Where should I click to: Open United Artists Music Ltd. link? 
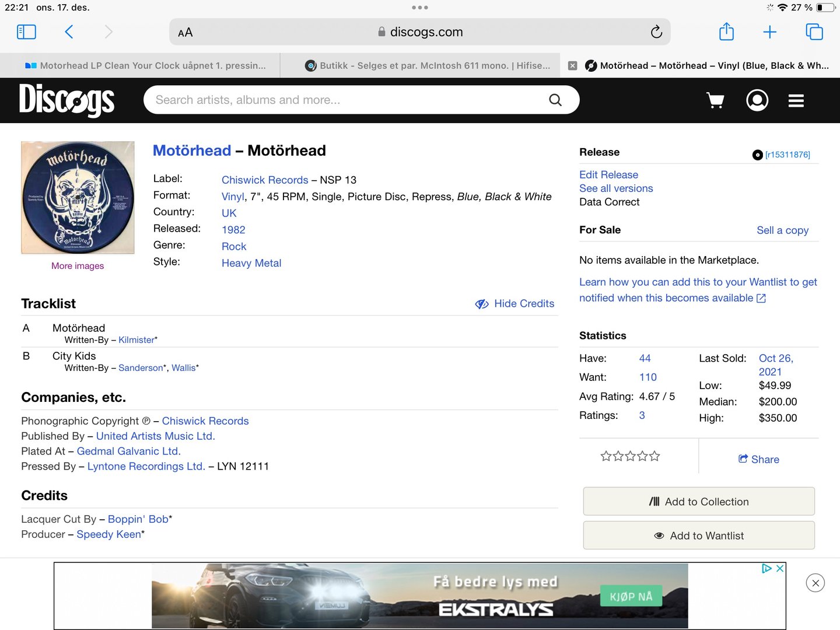156,436
